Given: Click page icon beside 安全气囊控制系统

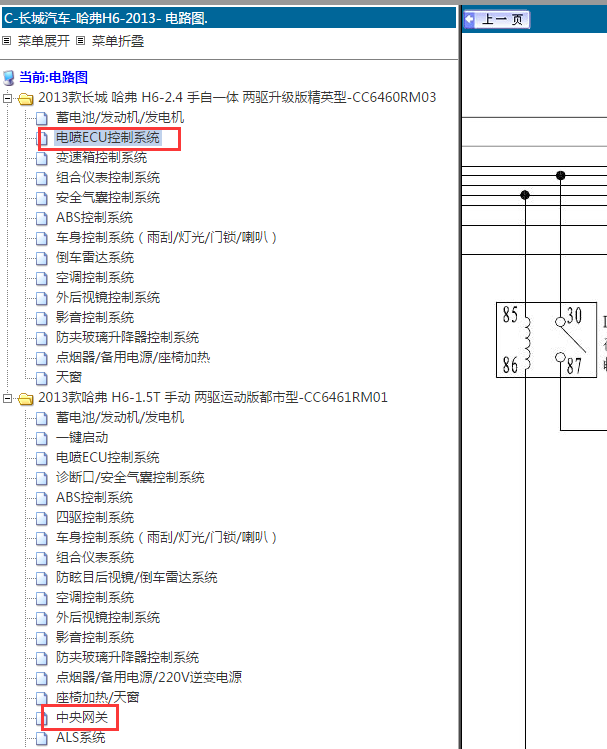Looking at the screenshot, I should 42,198.
